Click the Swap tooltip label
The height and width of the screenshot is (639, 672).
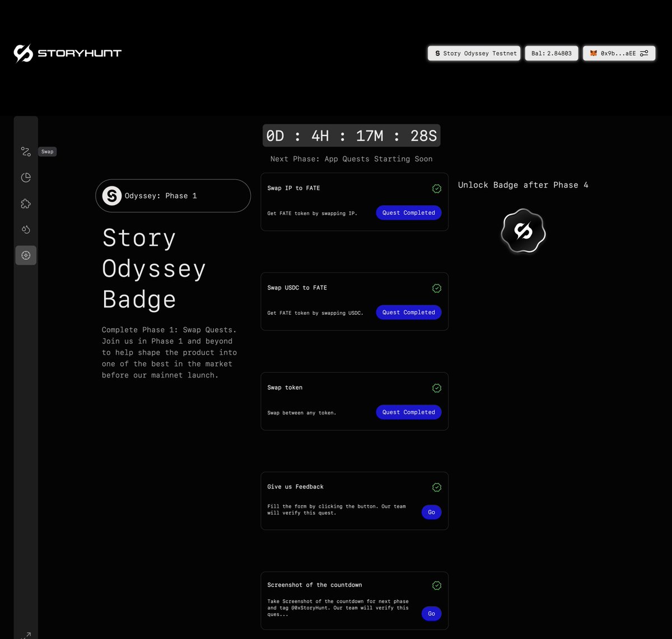48,152
